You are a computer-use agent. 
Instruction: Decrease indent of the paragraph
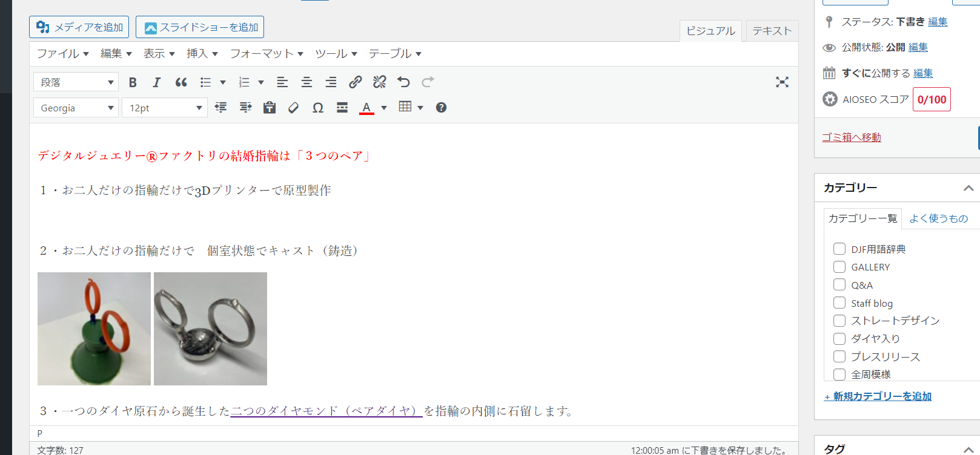[221, 108]
